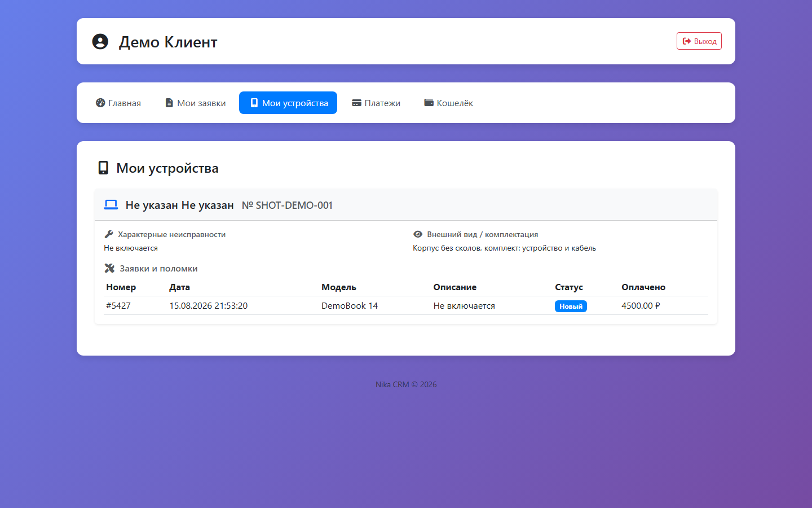Click the Номер column header

pyautogui.click(x=121, y=287)
